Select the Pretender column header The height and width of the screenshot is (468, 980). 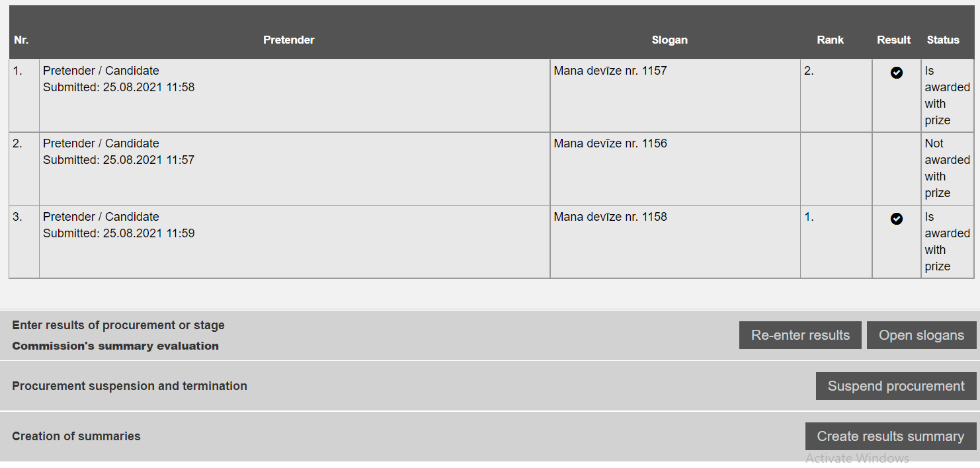[x=288, y=40]
